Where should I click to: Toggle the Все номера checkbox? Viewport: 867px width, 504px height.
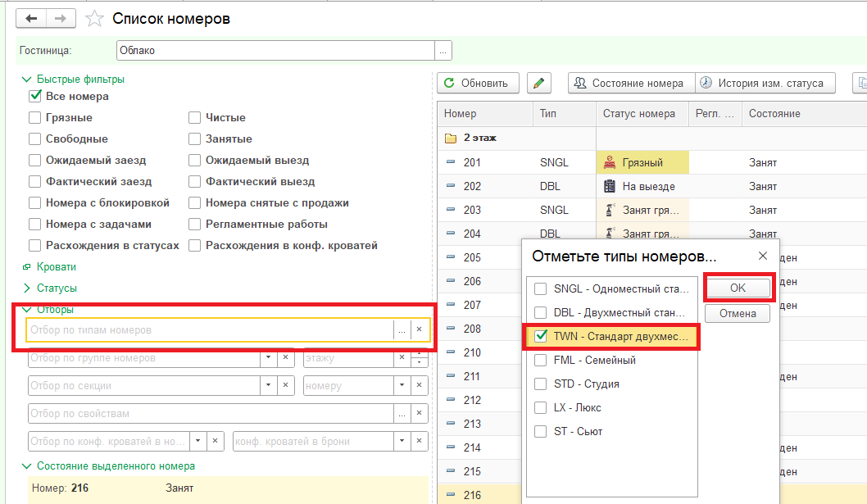[35, 97]
